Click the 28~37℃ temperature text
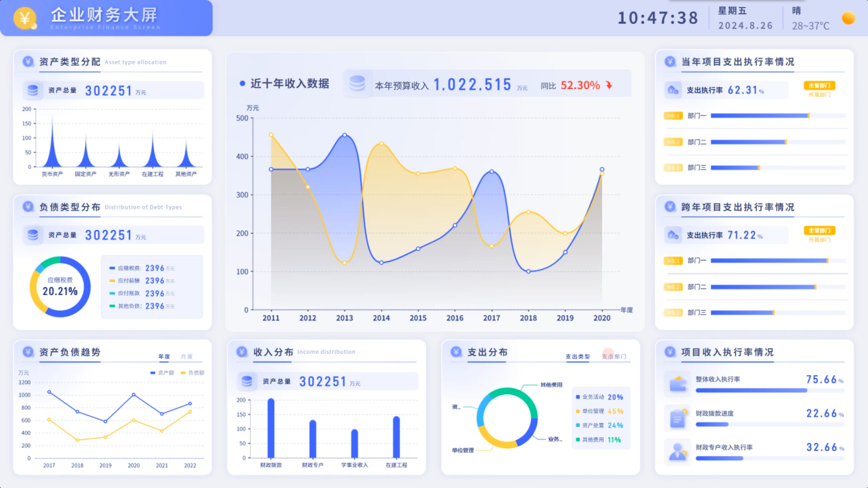The image size is (868, 488). (x=810, y=26)
